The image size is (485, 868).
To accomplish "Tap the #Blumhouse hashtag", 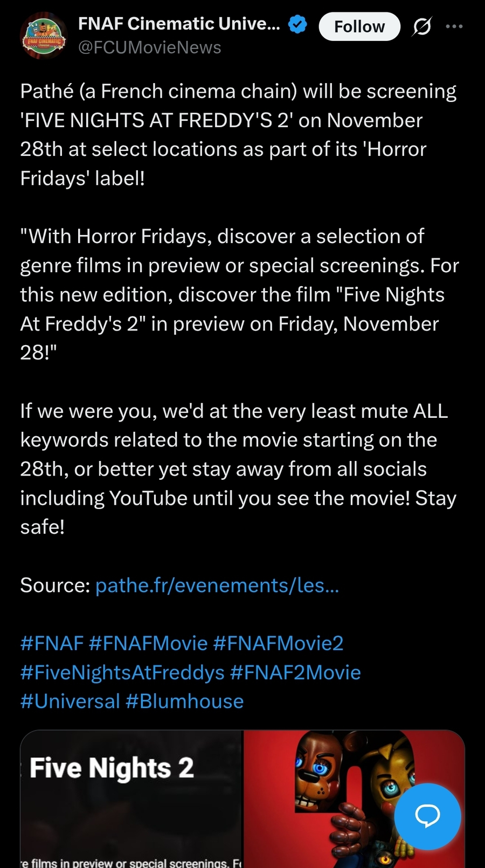I will coord(184,701).
